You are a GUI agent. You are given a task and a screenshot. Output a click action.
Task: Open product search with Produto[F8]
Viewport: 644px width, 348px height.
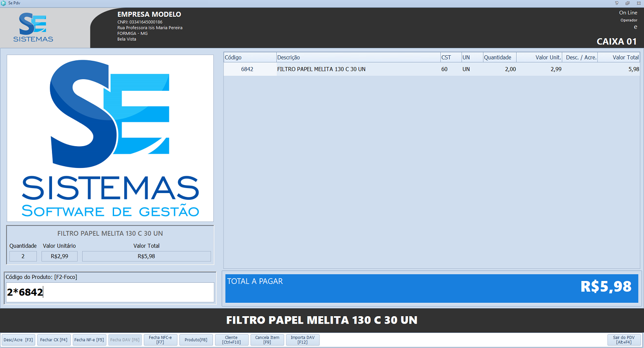pyautogui.click(x=196, y=340)
